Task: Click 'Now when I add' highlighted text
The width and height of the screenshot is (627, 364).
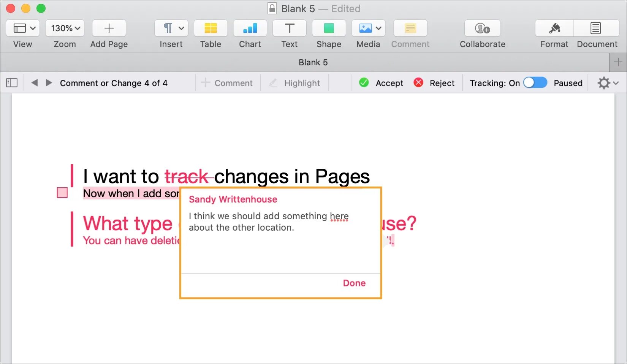Action: point(131,193)
